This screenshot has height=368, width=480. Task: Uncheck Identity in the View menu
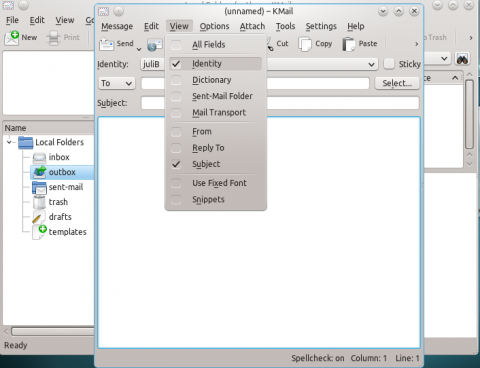click(215, 64)
